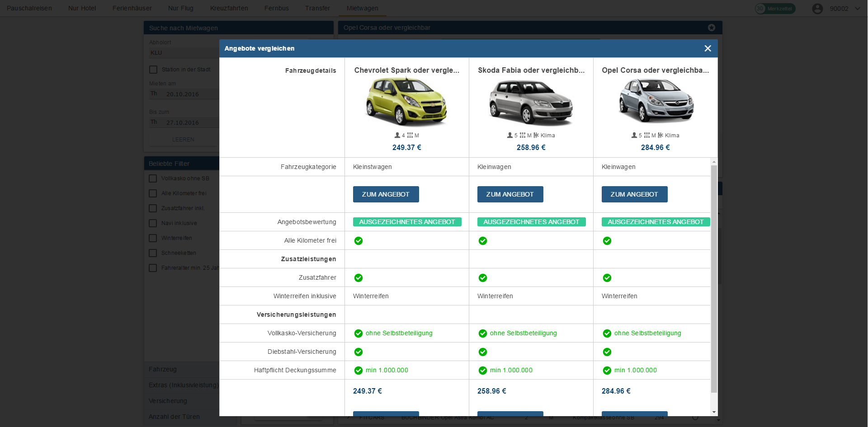Enable the Vollkasko ohne SB filter

153,178
